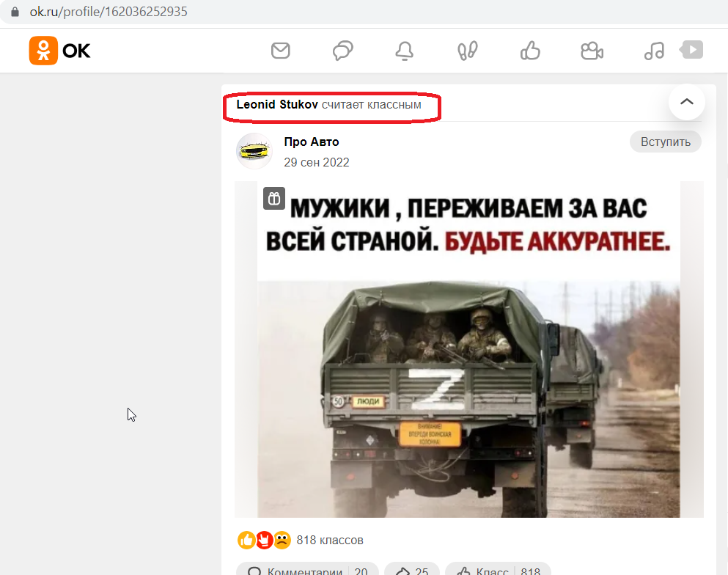Open Leonid Stukov profile link

point(277,104)
